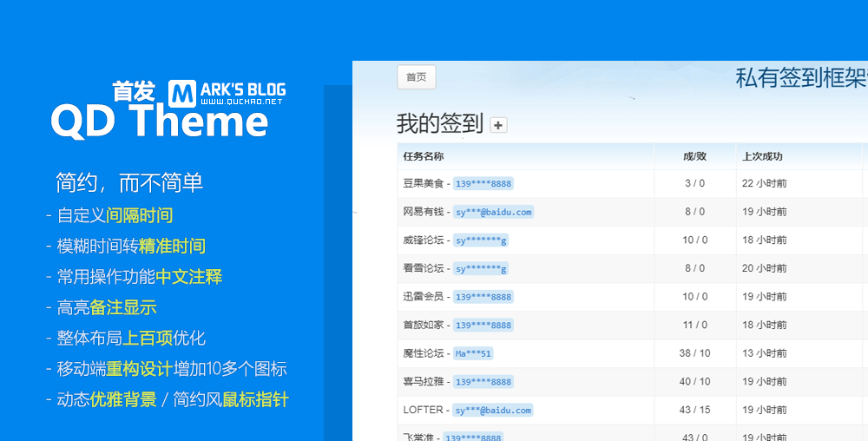Click the 首页 home button

(x=417, y=77)
